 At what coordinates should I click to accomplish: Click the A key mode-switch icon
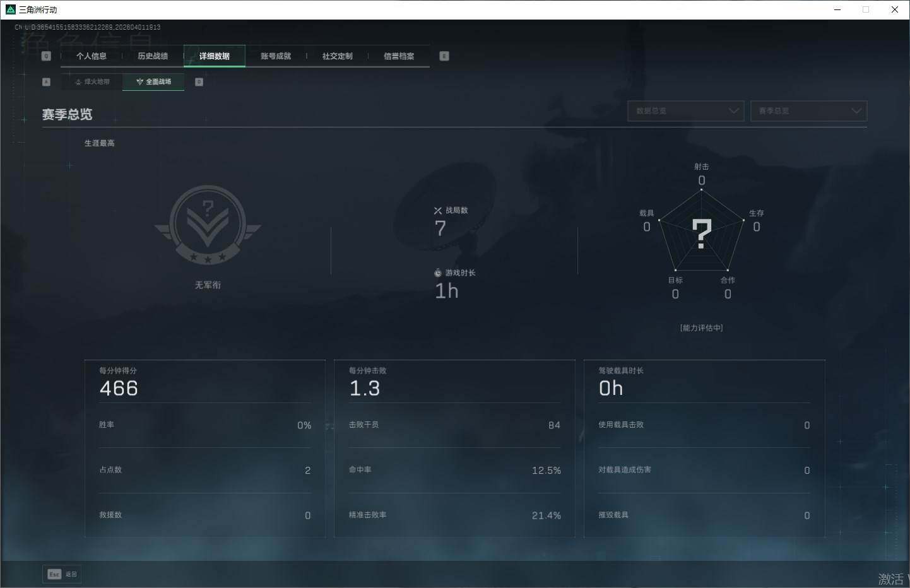46,82
